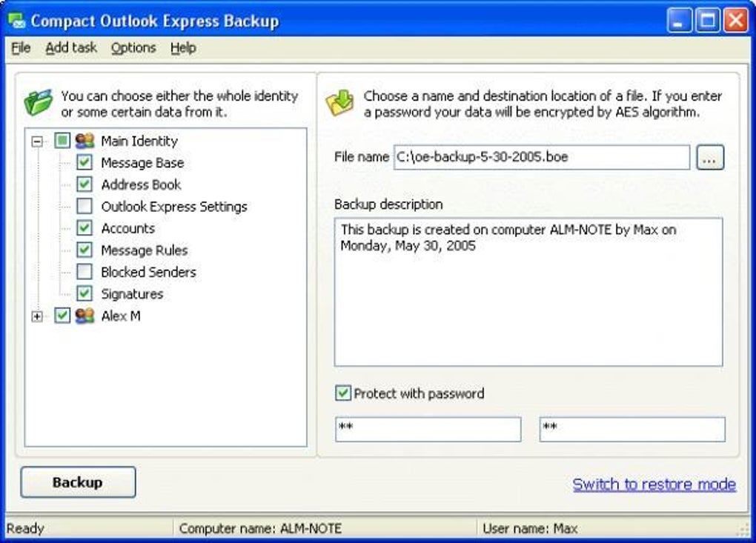Viewport: 756px width, 543px height.
Task: Click the window resize grip
Action: [x=743, y=530]
